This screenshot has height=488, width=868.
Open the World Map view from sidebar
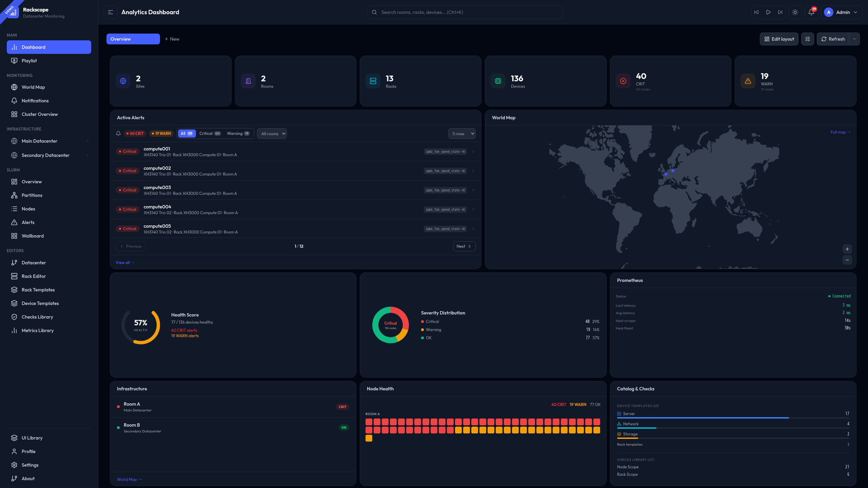click(33, 87)
